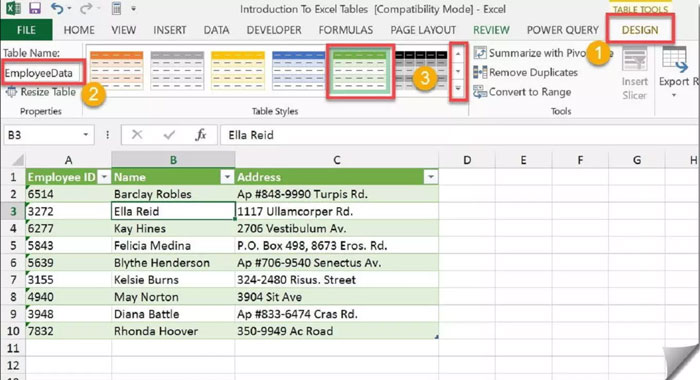
Task: Open the Undo history dropdown arrow
Action: [69, 8]
